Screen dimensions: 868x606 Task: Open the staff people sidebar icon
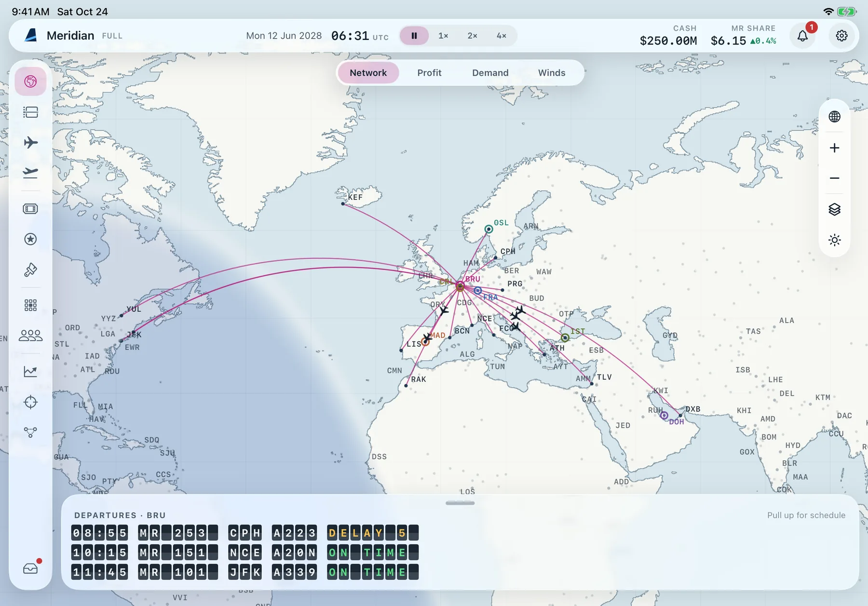[30, 336]
